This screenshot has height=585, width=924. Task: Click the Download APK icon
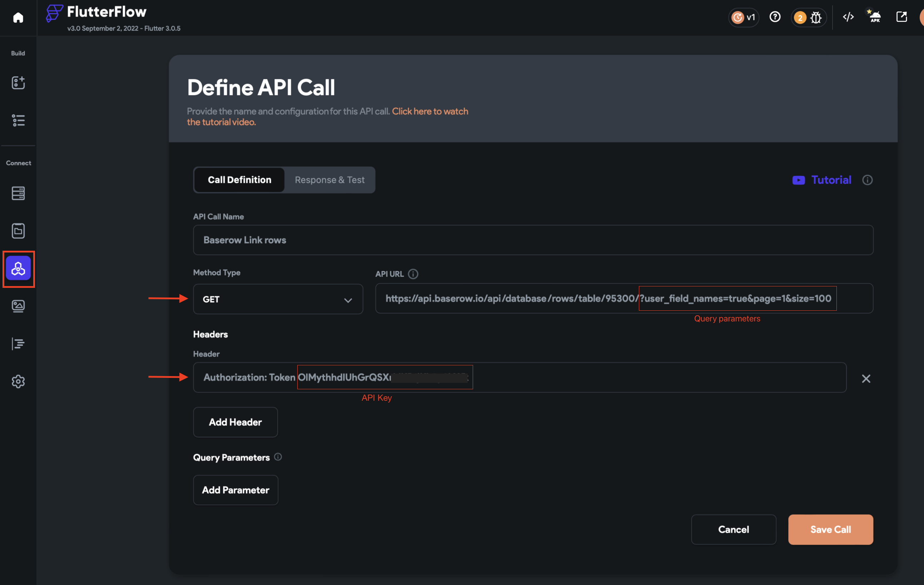click(x=874, y=17)
